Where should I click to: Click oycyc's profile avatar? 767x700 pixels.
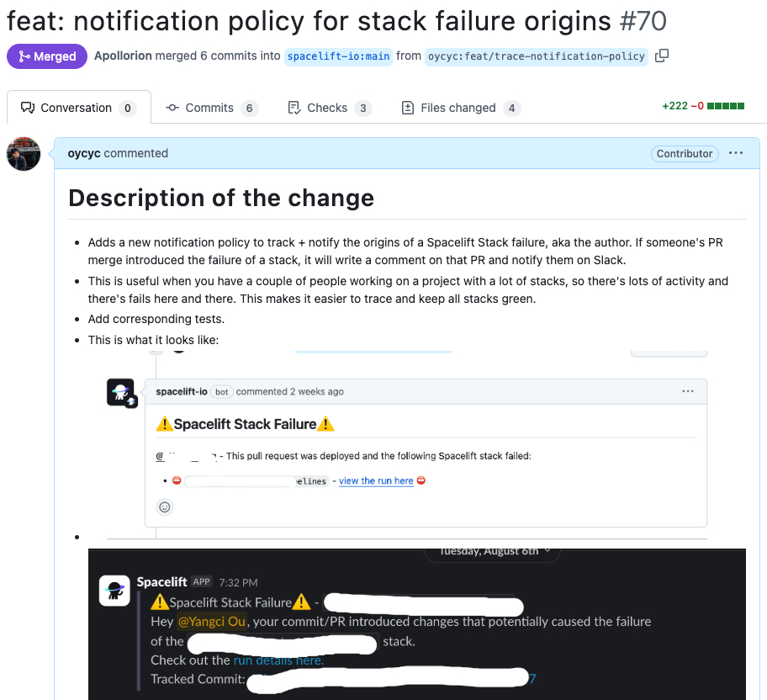[x=24, y=154]
